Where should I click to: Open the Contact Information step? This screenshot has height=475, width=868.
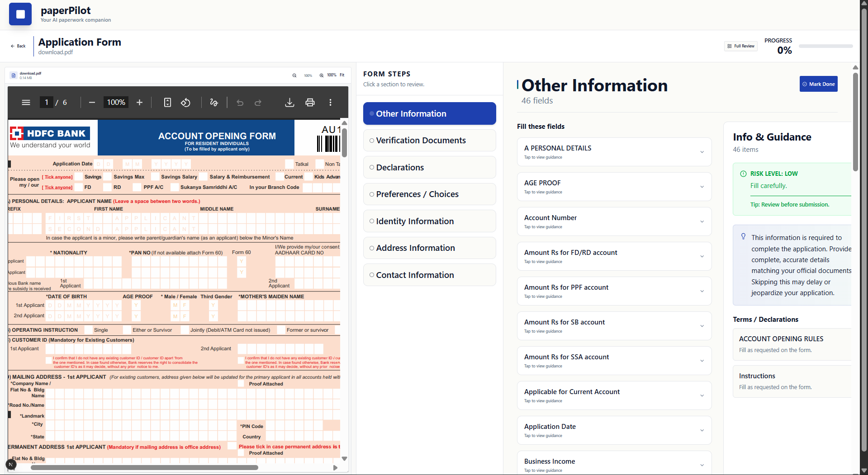click(430, 275)
